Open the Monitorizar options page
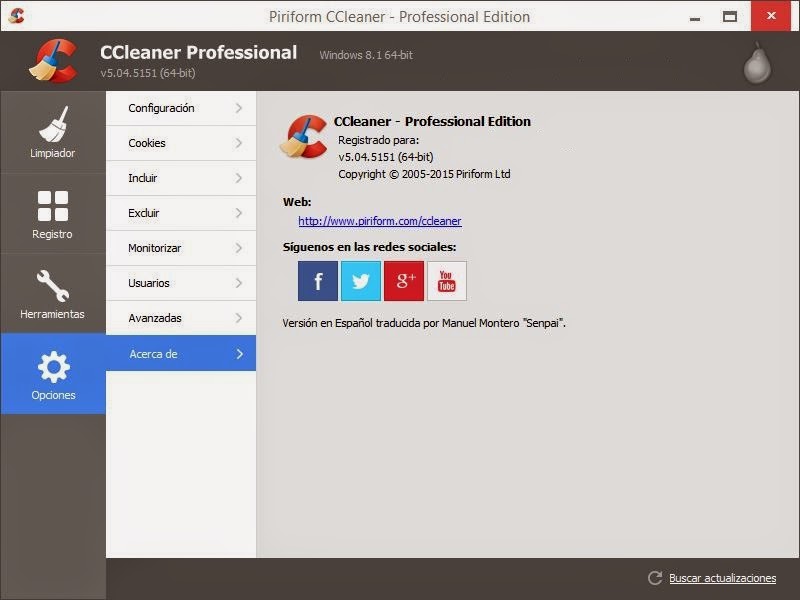The height and width of the screenshot is (600, 800). point(181,248)
